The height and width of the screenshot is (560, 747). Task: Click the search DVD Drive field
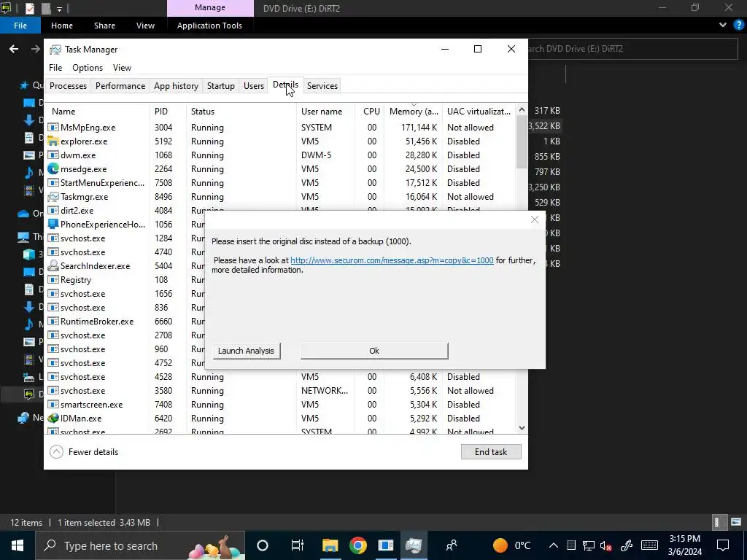pos(632,49)
